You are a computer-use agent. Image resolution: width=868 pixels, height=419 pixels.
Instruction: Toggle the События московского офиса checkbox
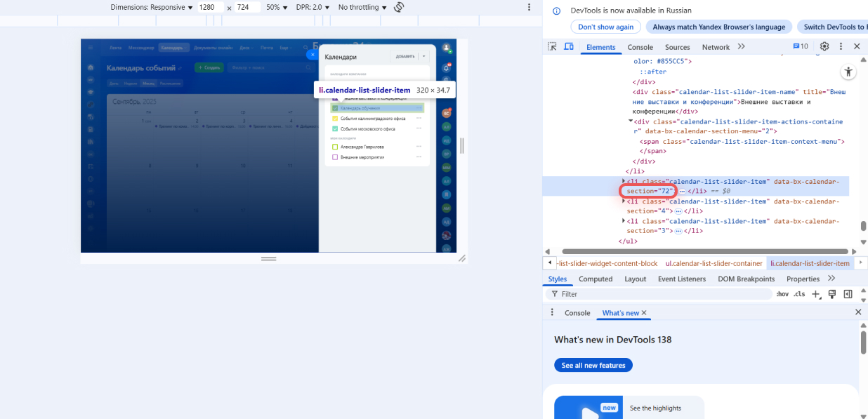[x=335, y=129]
